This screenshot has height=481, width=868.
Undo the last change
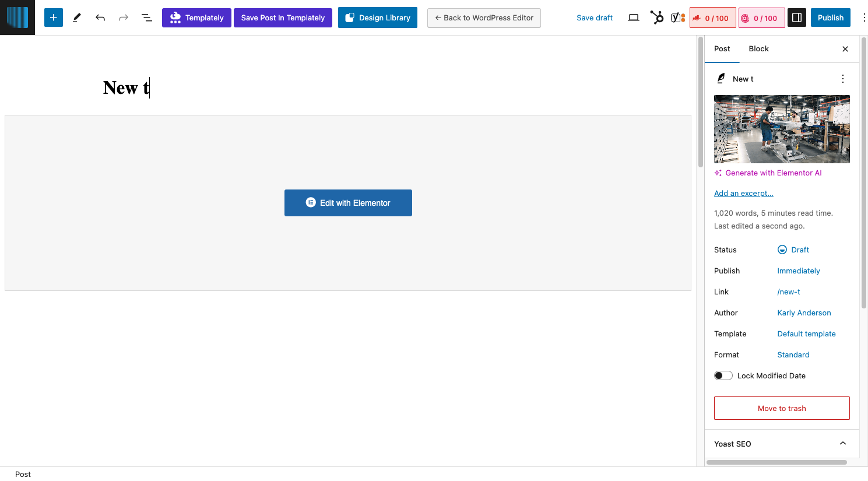100,17
